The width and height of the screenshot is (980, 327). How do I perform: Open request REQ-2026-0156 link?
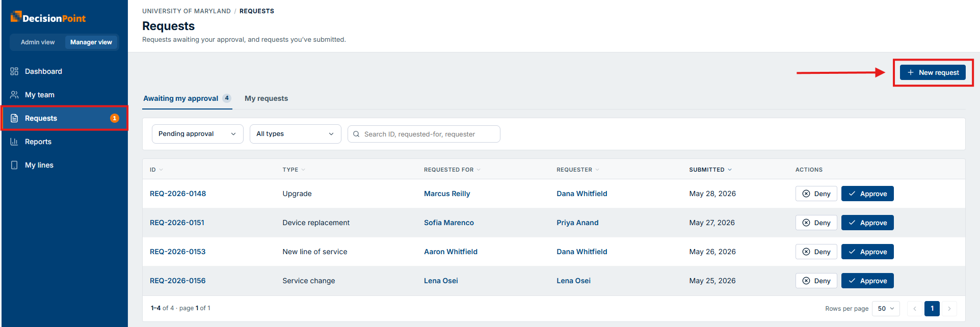pyautogui.click(x=178, y=281)
